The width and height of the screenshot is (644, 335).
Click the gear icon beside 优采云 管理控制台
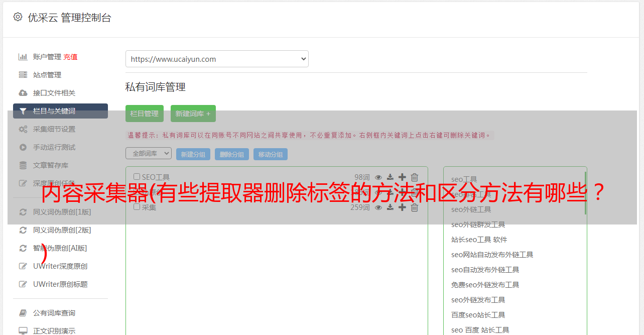coord(18,17)
